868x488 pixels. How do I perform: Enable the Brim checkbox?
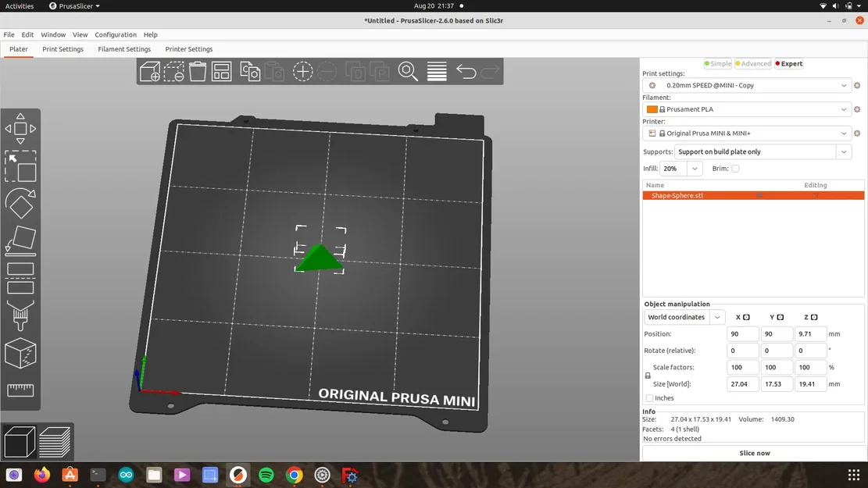(735, 169)
